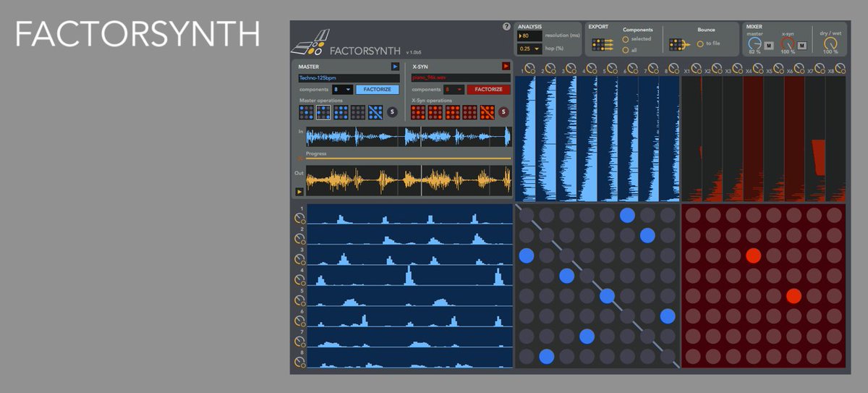Image resolution: width=868 pixels, height=393 pixels.
Task: Toggle the lit red dot in X-Syn matrix row 3
Action: pos(754,255)
